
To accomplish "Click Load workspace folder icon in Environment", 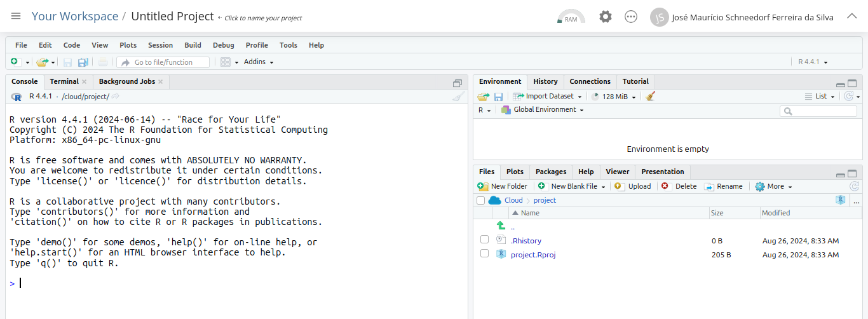I will click(484, 97).
